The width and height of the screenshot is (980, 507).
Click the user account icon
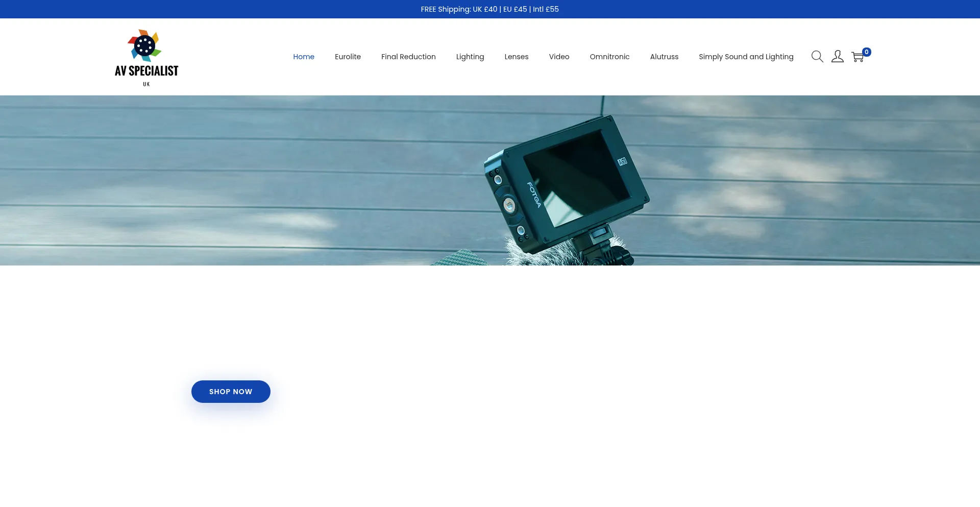click(837, 57)
